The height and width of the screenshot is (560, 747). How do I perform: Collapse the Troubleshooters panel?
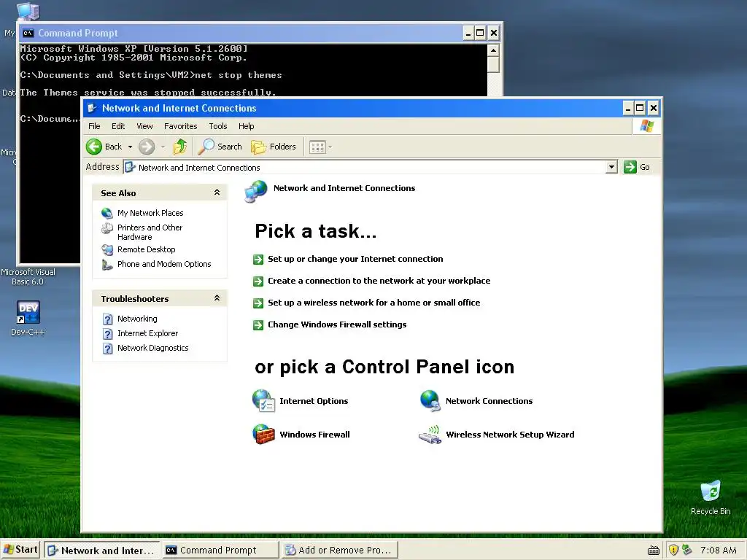(217, 298)
